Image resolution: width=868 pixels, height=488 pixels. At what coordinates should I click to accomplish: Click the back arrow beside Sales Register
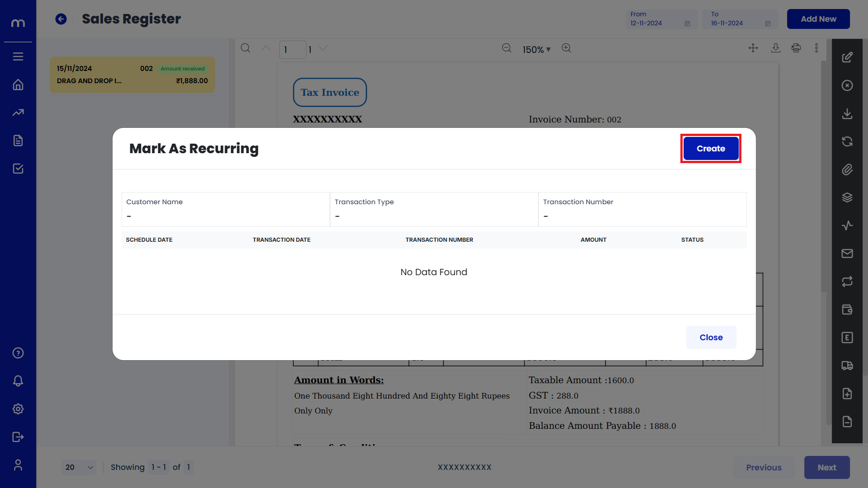tap(61, 19)
